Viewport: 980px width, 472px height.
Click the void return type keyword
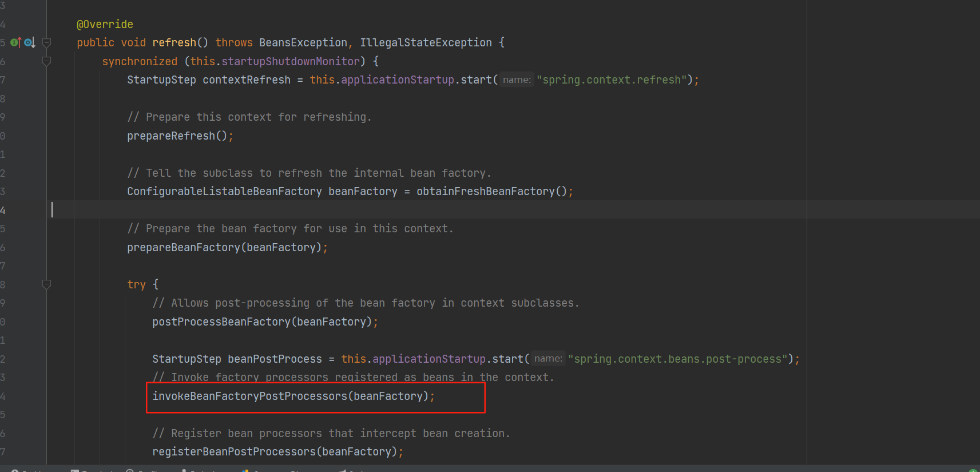[x=133, y=42]
